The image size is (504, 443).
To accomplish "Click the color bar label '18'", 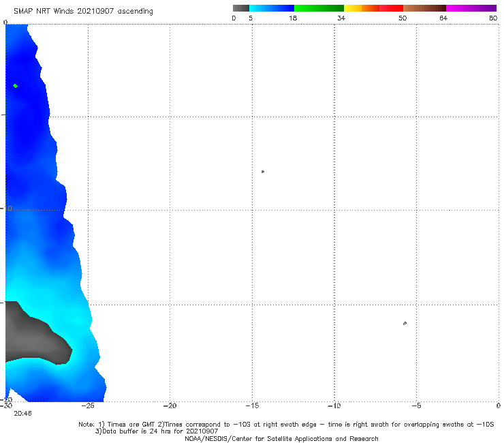I will click(293, 18).
